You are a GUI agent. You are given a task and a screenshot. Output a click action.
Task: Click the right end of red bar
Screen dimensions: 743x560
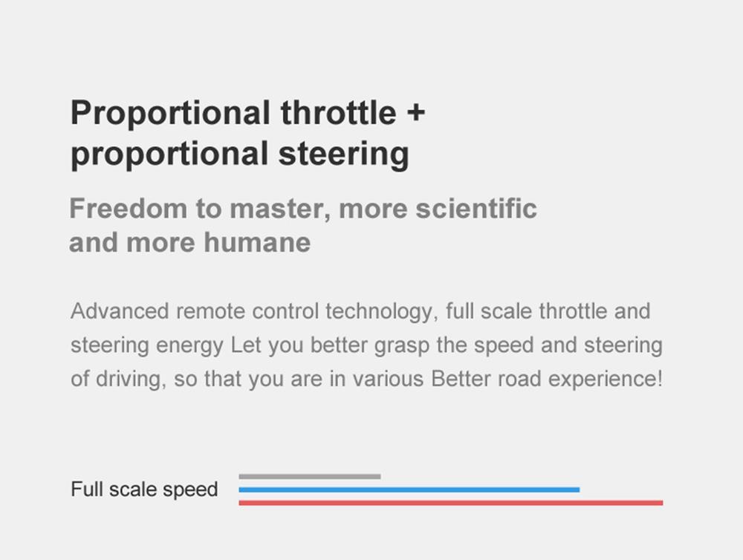(x=661, y=503)
